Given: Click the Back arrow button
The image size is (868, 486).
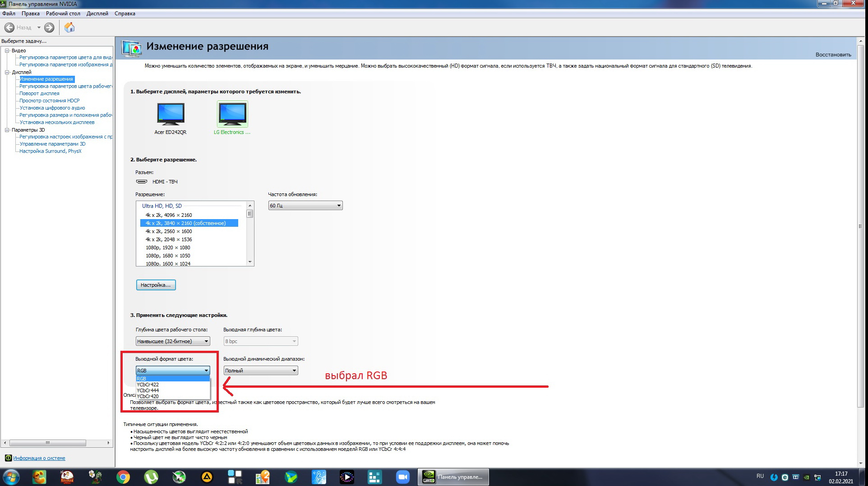Looking at the screenshot, I should (9, 28).
